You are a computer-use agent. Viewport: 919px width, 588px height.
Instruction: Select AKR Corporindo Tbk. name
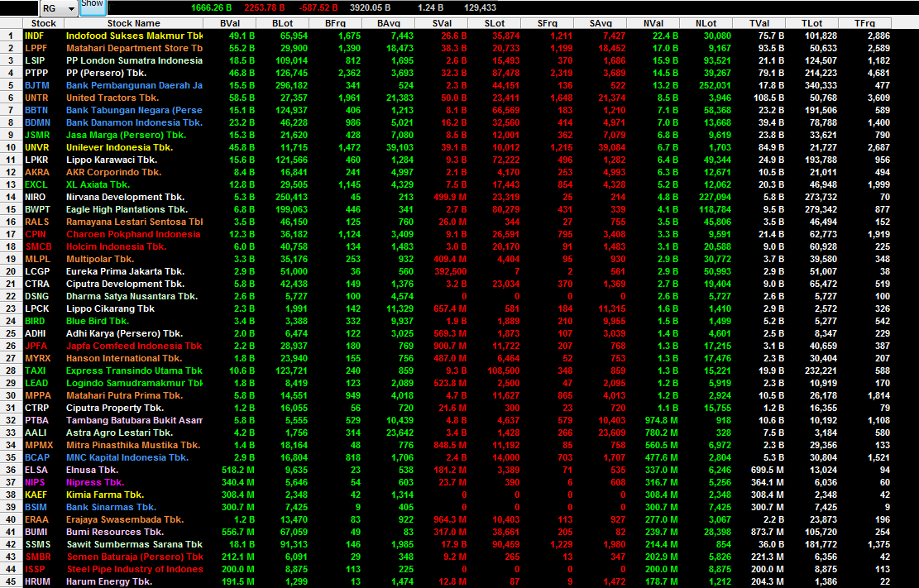(113, 172)
